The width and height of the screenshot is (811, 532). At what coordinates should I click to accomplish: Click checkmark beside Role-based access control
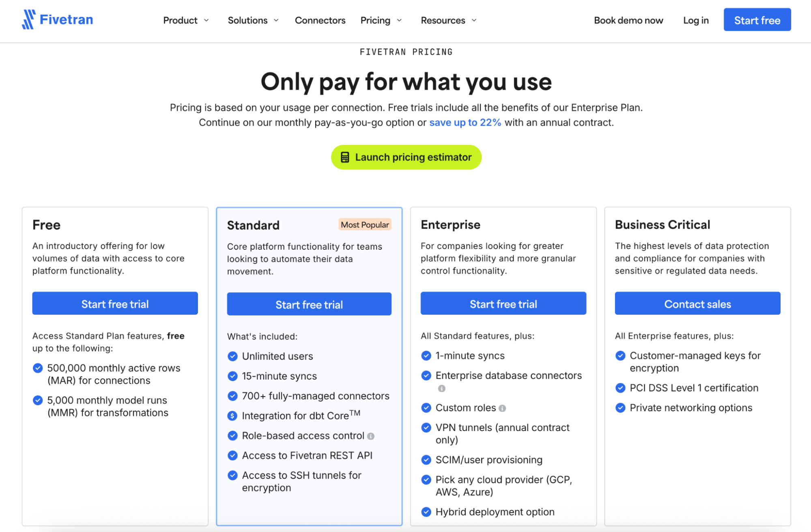coord(232,435)
